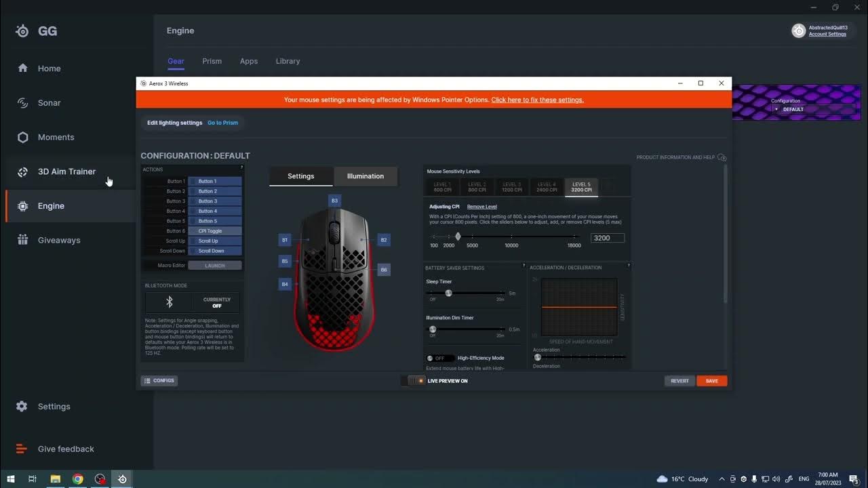868x488 pixels.
Task: Open Chrome from the taskbar
Action: 78,479
